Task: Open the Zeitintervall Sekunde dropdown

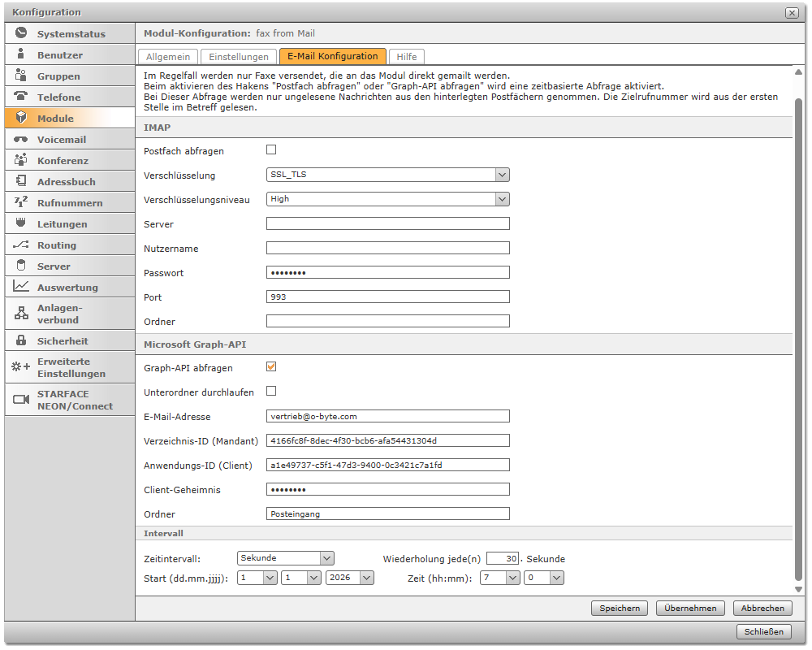Action: pos(326,558)
